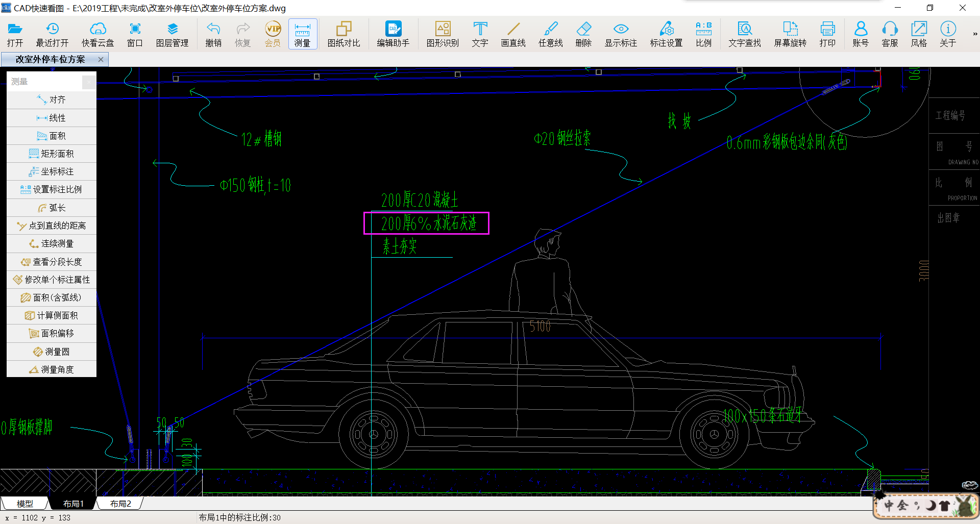Contact 客服 customer service
Viewport: 980px width, 524px height.
point(890,35)
